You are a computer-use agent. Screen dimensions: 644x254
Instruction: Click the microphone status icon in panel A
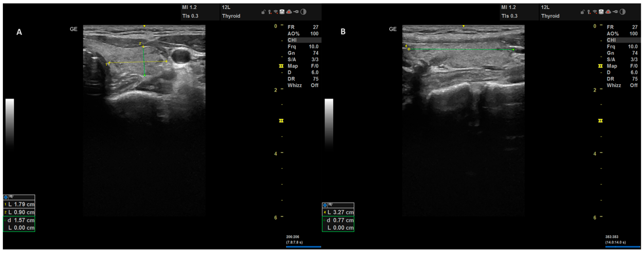(270, 12)
